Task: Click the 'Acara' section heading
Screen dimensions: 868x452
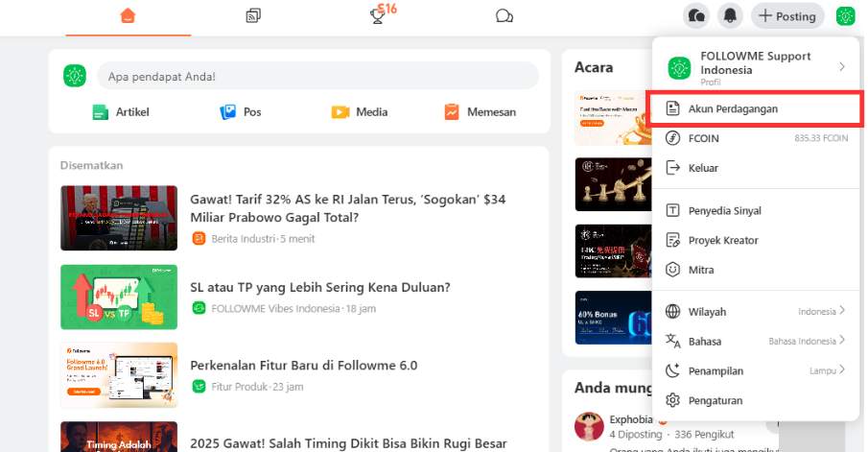Action: point(594,67)
